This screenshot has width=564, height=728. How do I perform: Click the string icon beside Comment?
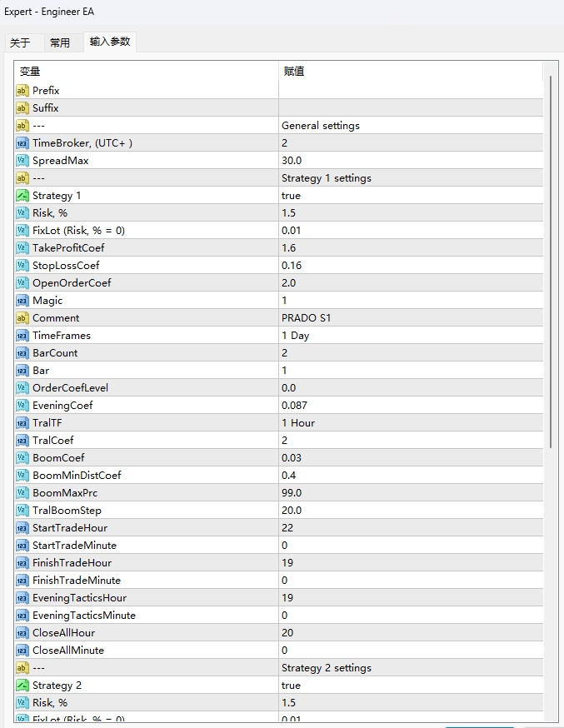pos(22,318)
